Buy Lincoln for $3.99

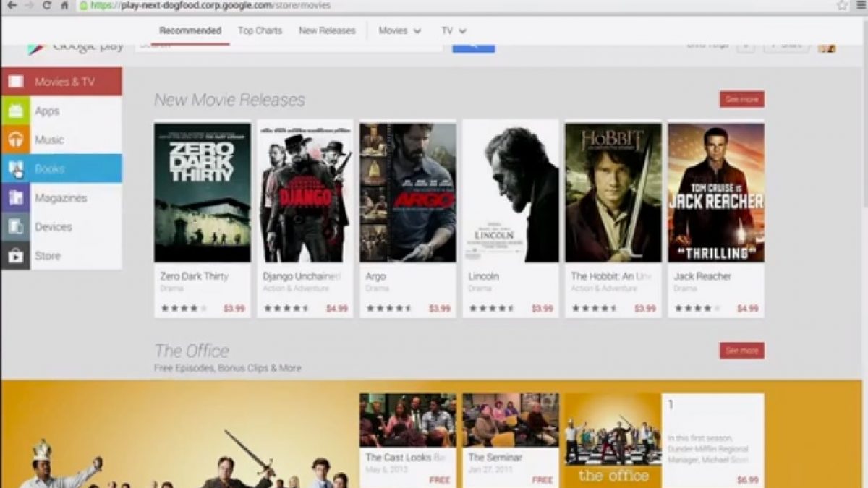point(542,309)
